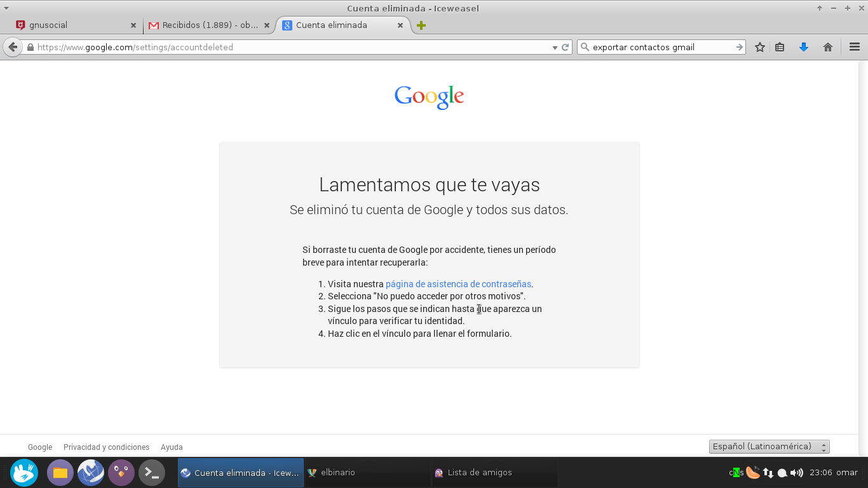Viewport: 868px width, 488px height.
Task: Click the 'Lamentamos que te vayas' heading
Action: [429, 185]
